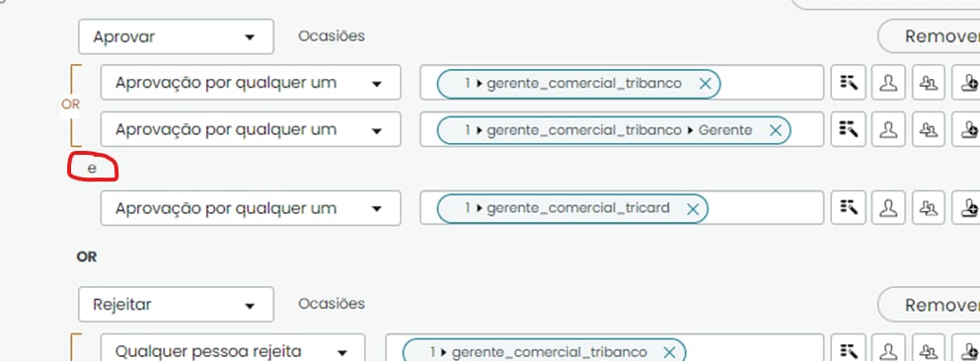Image resolution: width=980 pixels, height=361 pixels.
Task: Click the circled 'e' operator label
Action: (x=93, y=168)
